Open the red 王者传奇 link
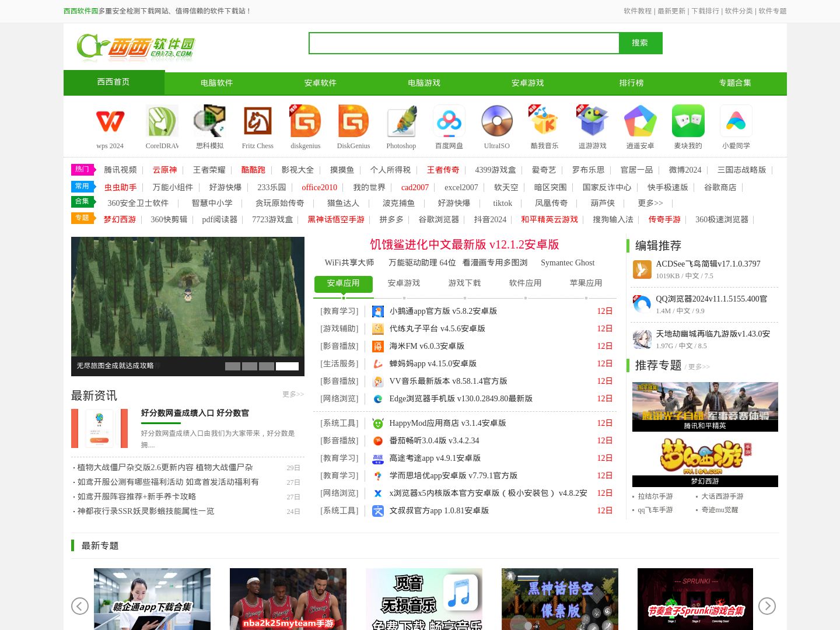This screenshot has width=840, height=630. pyautogui.click(x=443, y=170)
